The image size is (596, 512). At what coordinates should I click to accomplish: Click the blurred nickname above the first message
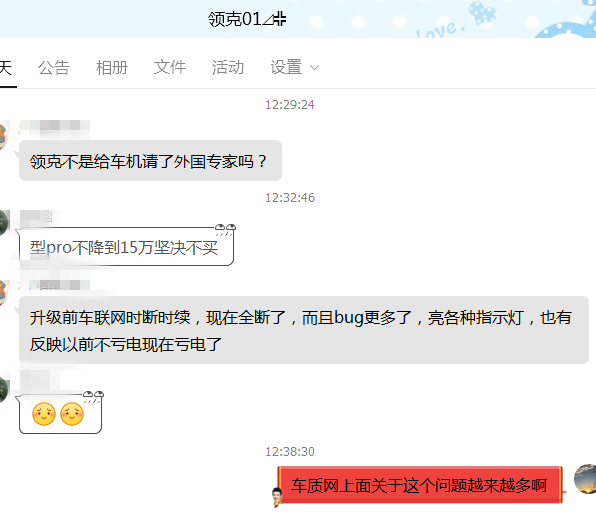pyautogui.click(x=53, y=127)
